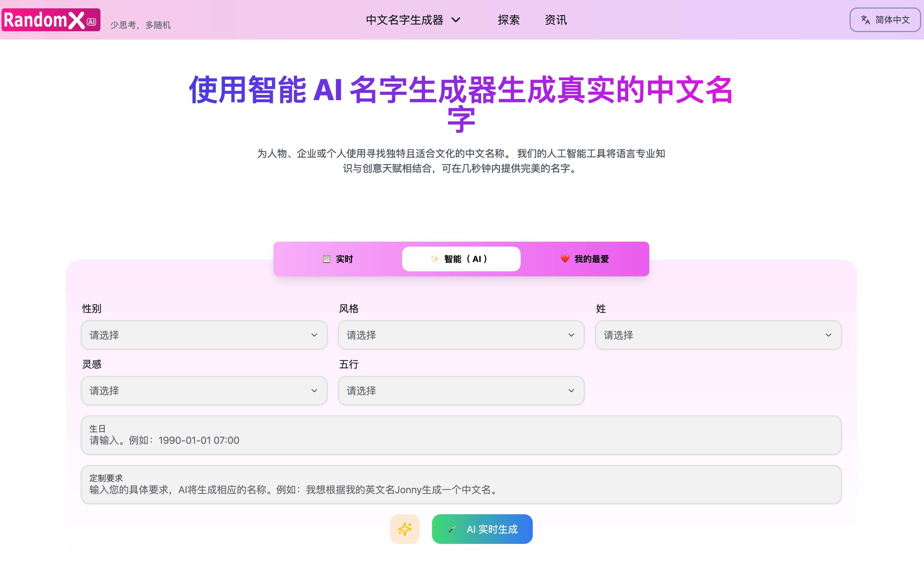
Task: Click the main heading 使用智能 AI 名字生成器
Action: click(461, 104)
